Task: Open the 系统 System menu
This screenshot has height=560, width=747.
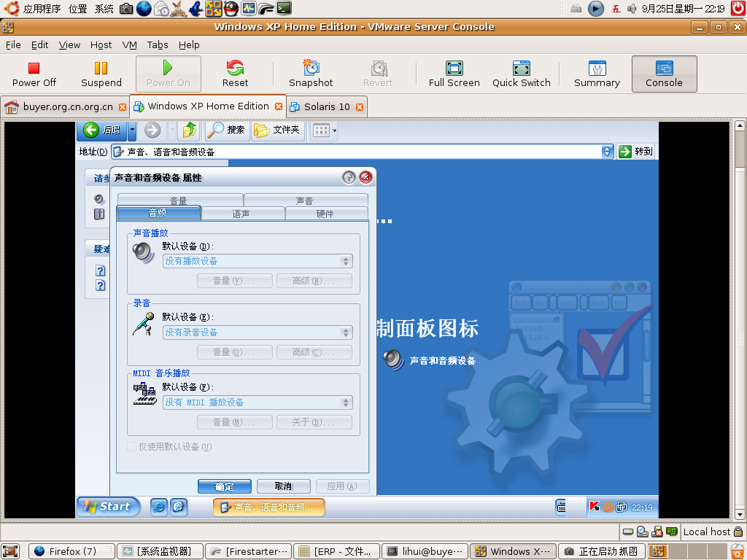Action: point(104,9)
